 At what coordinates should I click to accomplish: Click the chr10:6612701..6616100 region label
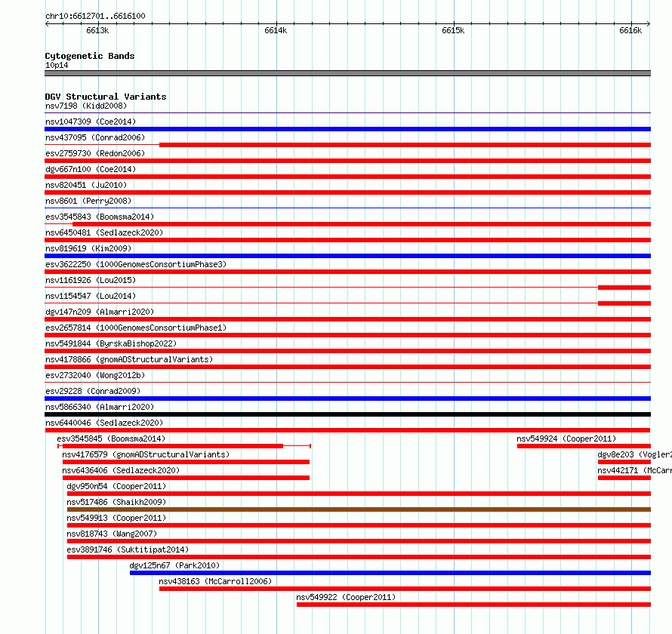coord(95,16)
